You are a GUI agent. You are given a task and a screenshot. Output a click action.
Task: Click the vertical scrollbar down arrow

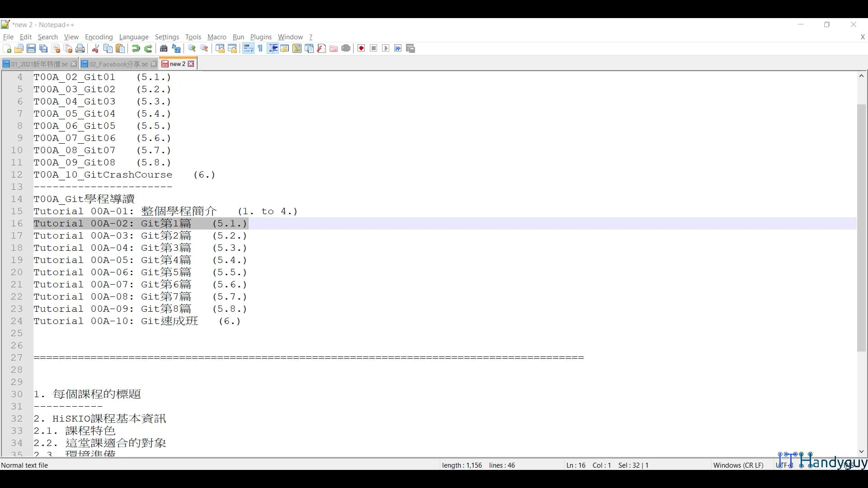861,451
